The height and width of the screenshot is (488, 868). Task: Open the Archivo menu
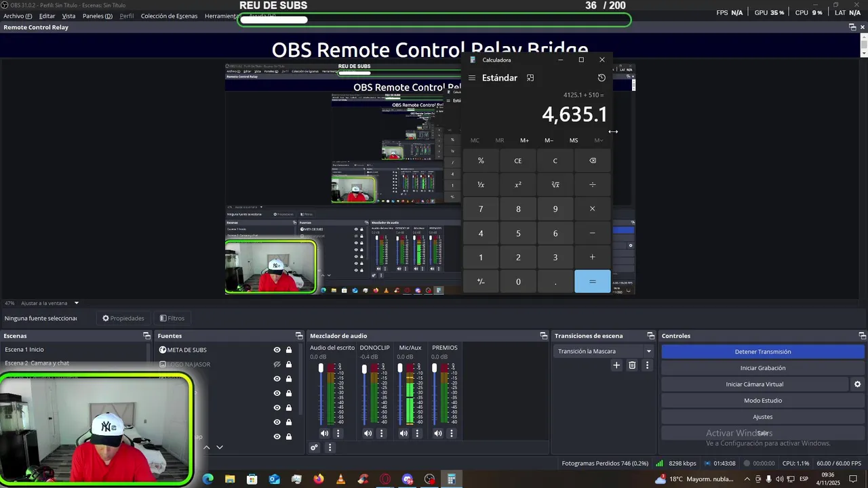click(x=18, y=16)
